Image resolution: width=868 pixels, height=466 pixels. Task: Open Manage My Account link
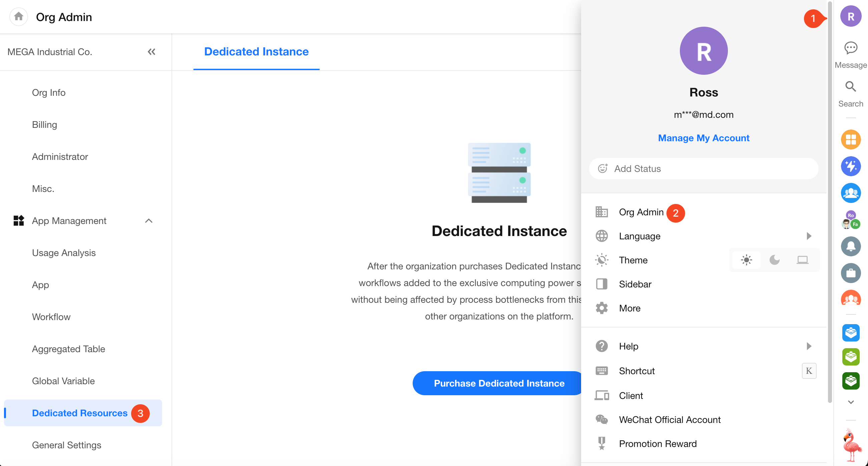(703, 138)
